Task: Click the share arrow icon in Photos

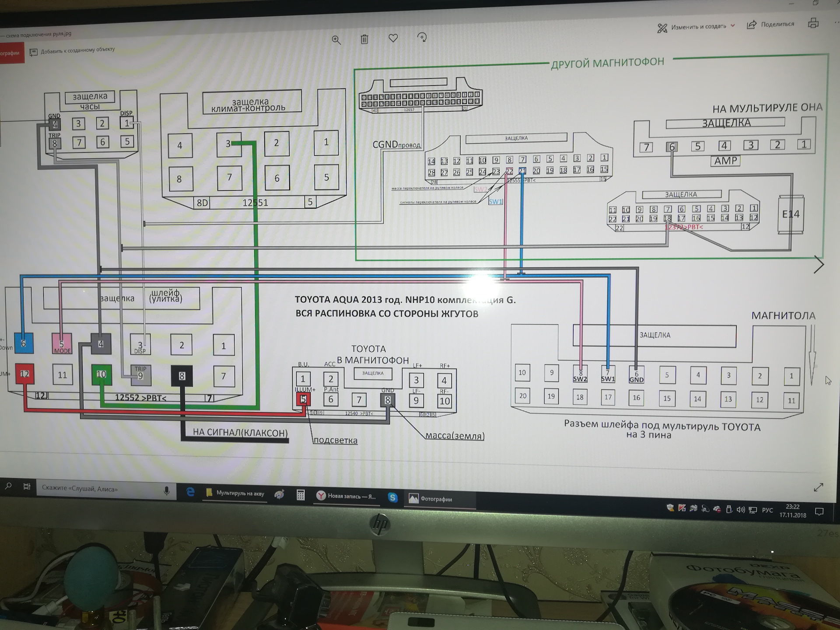Action: tap(751, 25)
